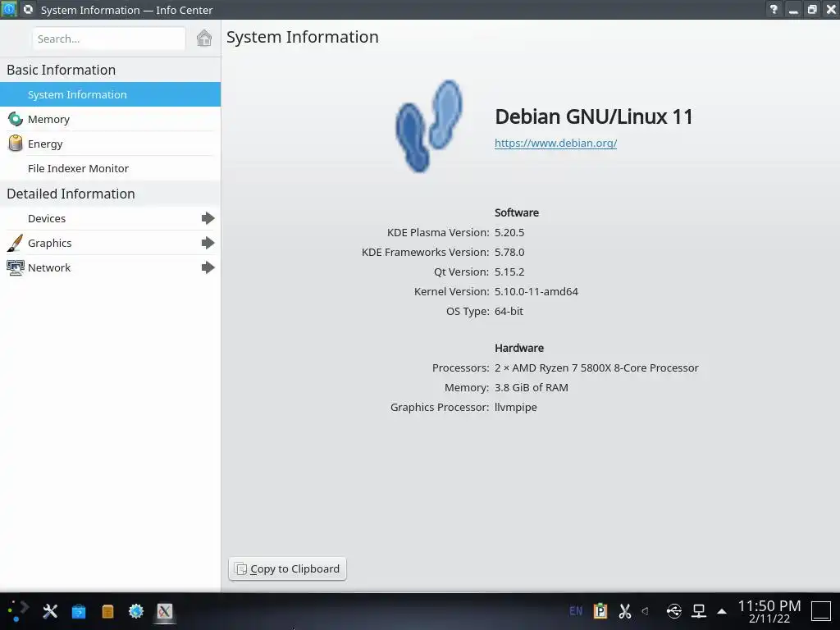This screenshot has width=840, height=630.
Task: Click Copy to Clipboard button
Action: point(288,568)
